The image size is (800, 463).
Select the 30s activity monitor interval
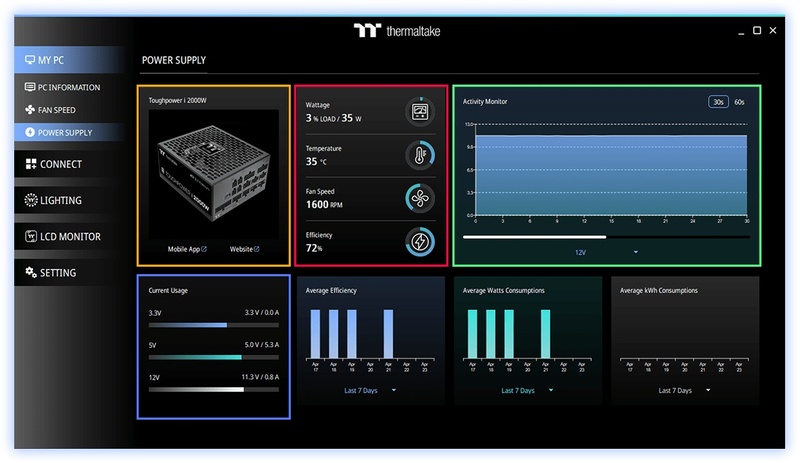[718, 102]
